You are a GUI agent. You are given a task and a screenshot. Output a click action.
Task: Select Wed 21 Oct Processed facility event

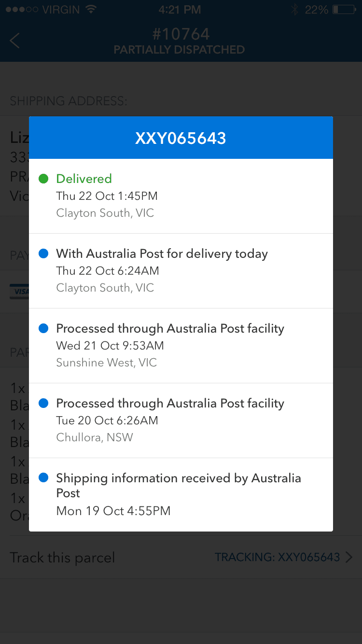(x=181, y=345)
